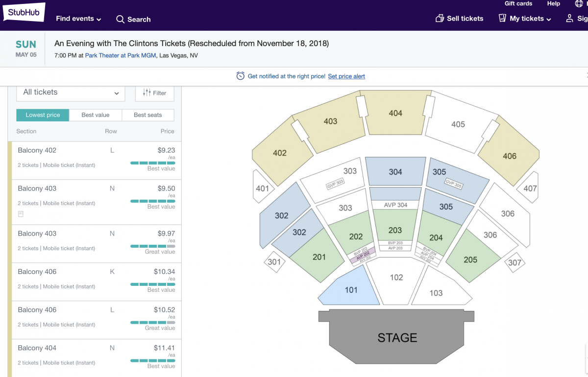Viewport: 588px width, 377px height.
Task: Select the blue section 101 on the map
Action: pyautogui.click(x=350, y=288)
